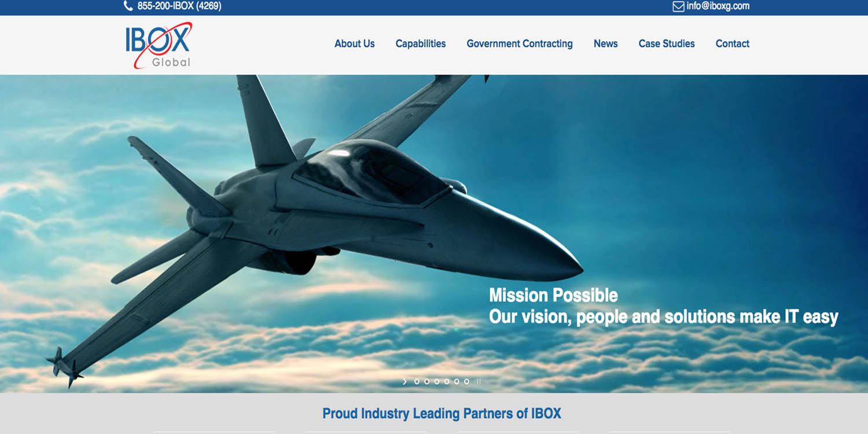Click the envelope email icon

point(678,6)
